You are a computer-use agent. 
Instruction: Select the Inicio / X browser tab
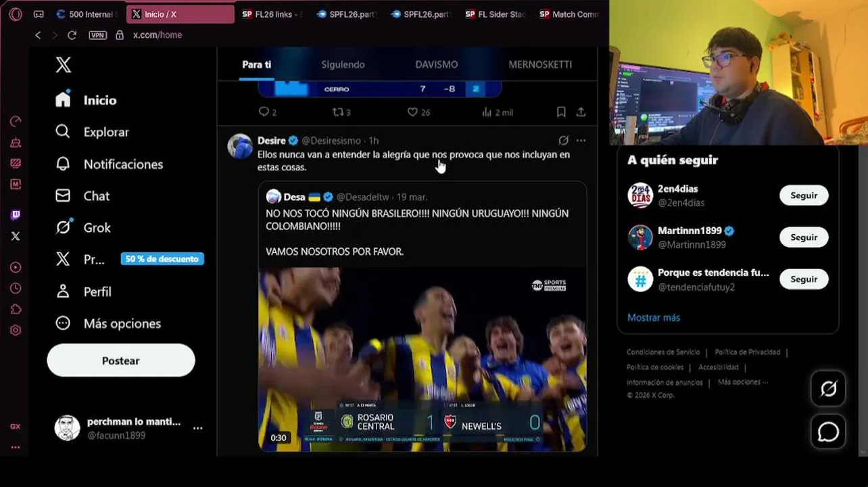[x=180, y=14]
